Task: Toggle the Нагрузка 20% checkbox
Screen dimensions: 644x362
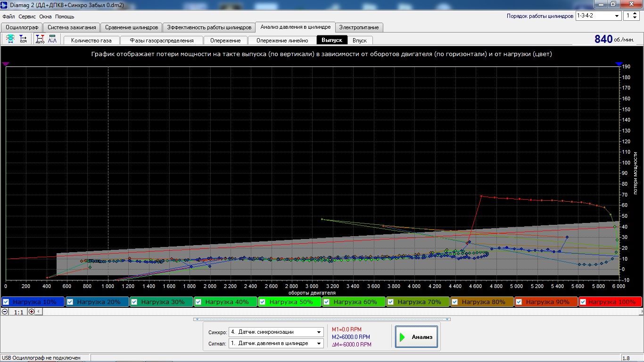Action: (x=70, y=302)
